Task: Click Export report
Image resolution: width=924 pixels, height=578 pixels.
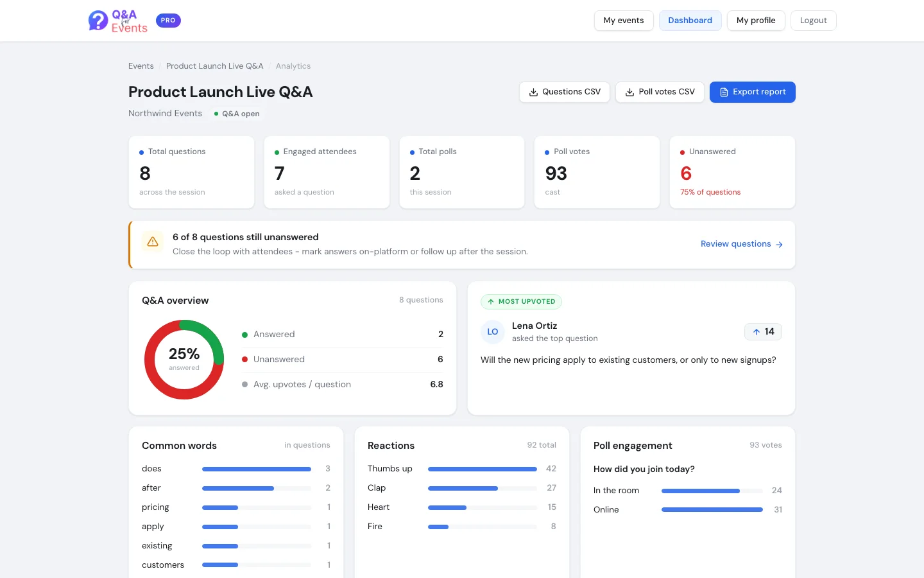Action: 753,92
